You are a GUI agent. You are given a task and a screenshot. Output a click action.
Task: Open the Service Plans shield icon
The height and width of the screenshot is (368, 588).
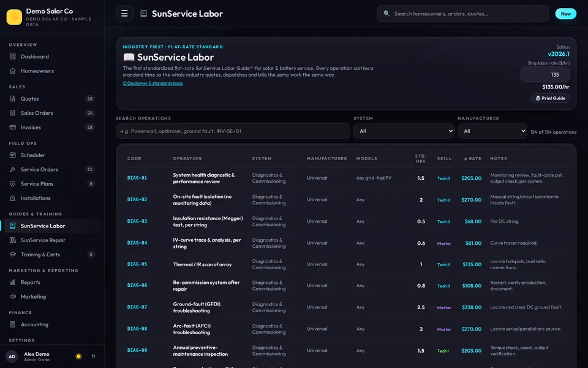tap(13, 183)
